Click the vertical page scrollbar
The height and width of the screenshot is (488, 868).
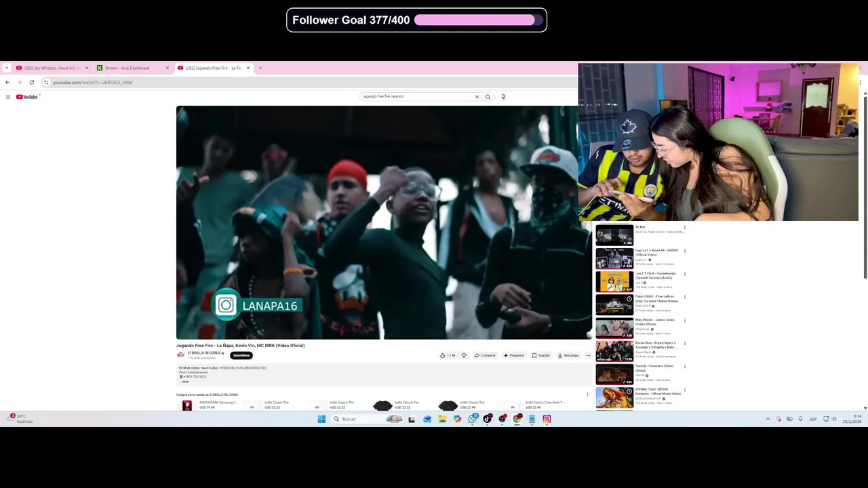tap(865, 186)
